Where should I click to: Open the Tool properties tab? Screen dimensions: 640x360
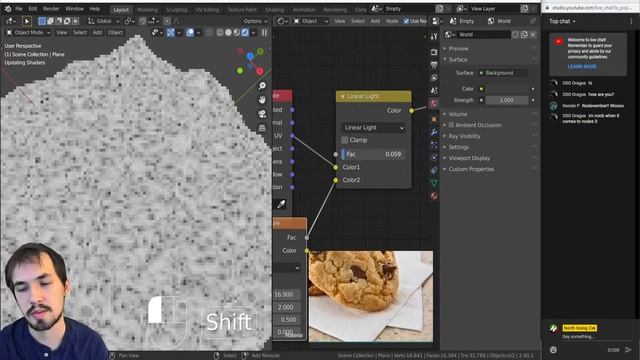coord(434,37)
